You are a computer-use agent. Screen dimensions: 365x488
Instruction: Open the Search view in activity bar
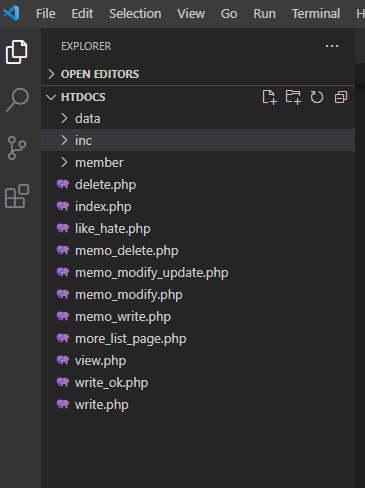17,100
